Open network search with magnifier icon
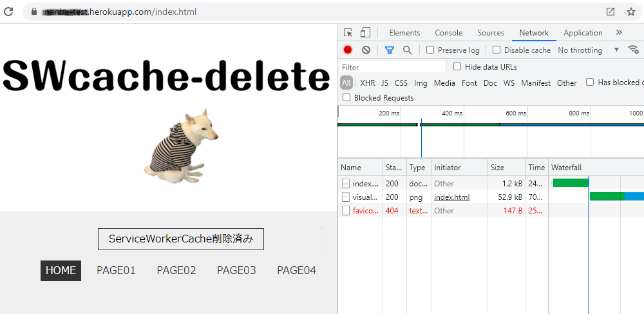 (x=407, y=50)
